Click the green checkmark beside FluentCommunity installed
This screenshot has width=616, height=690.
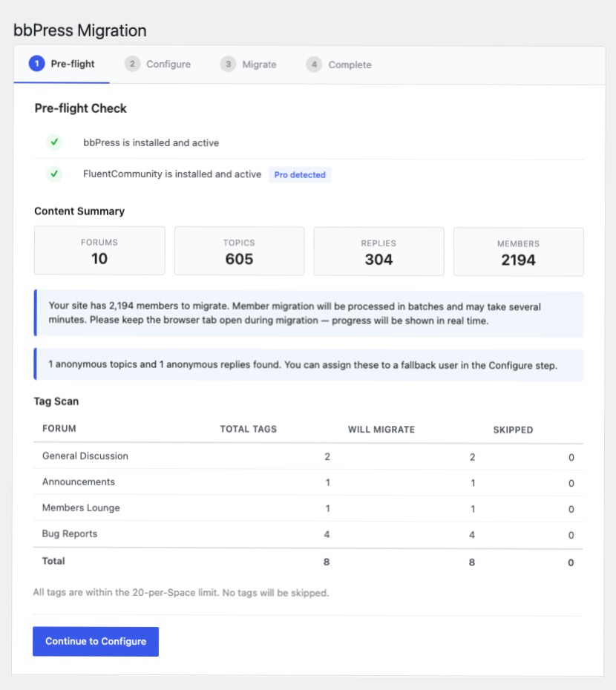(x=54, y=174)
